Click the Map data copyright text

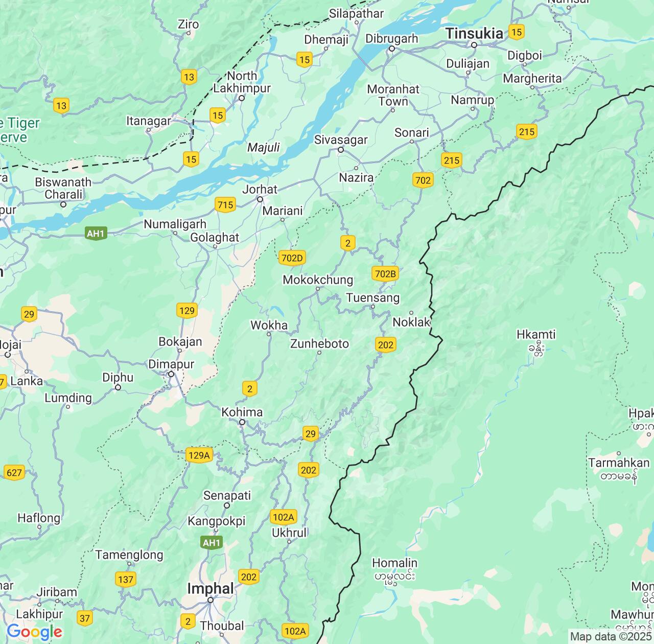click(611, 637)
